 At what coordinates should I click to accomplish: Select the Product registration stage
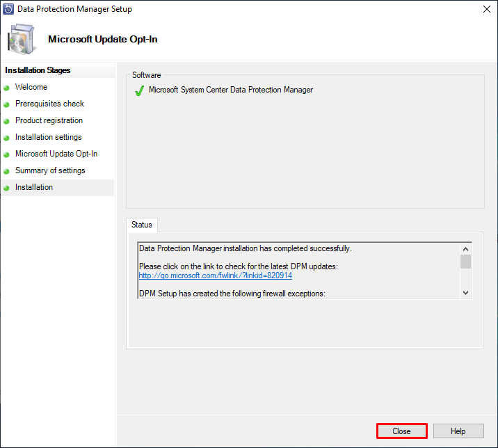[x=49, y=120]
